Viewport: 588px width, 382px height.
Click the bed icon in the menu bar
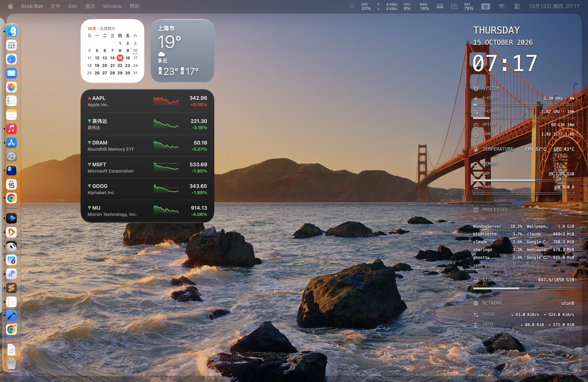[x=440, y=6]
